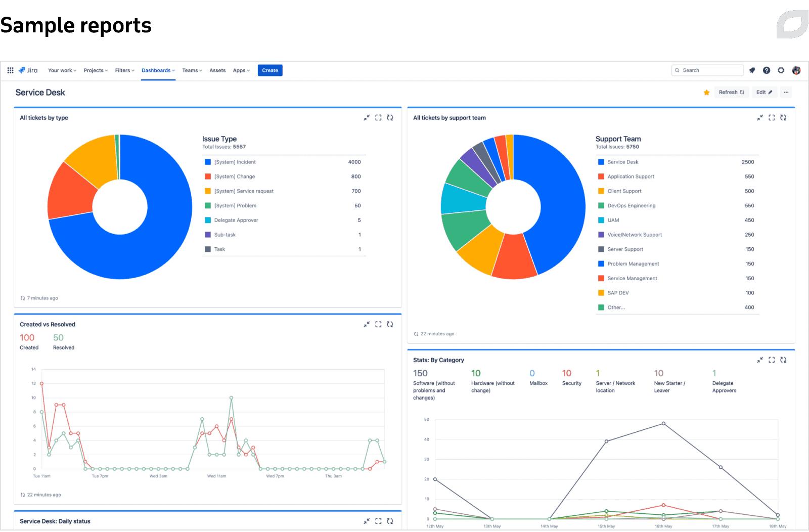The width and height of the screenshot is (809, 532).
Task: Click the Hardware (without change) stat
Action: click(x=493, y=381)
